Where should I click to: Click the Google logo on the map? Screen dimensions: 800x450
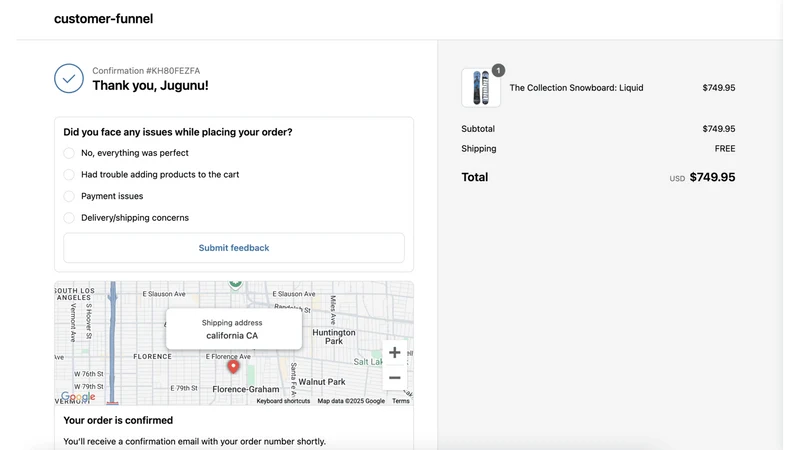(78, 397)
